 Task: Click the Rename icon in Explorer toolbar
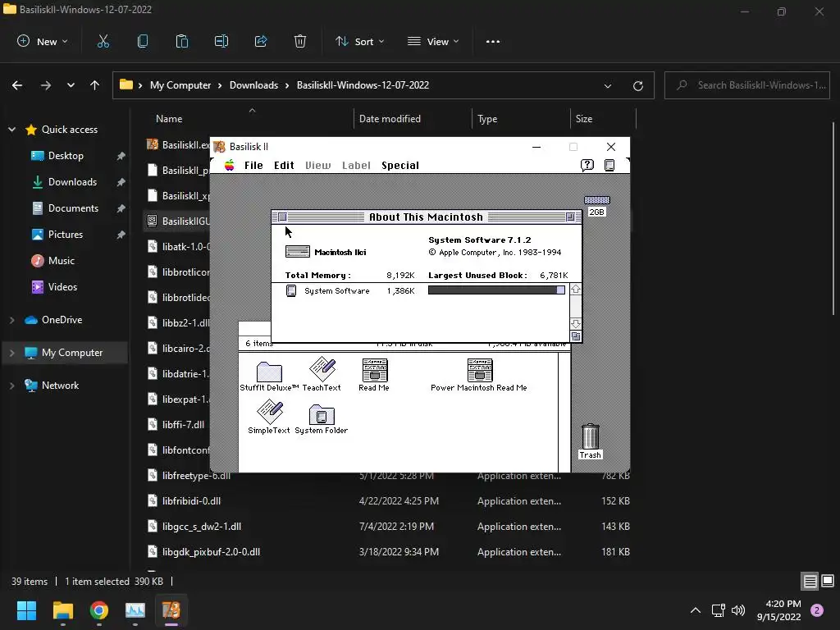[221, 41]
